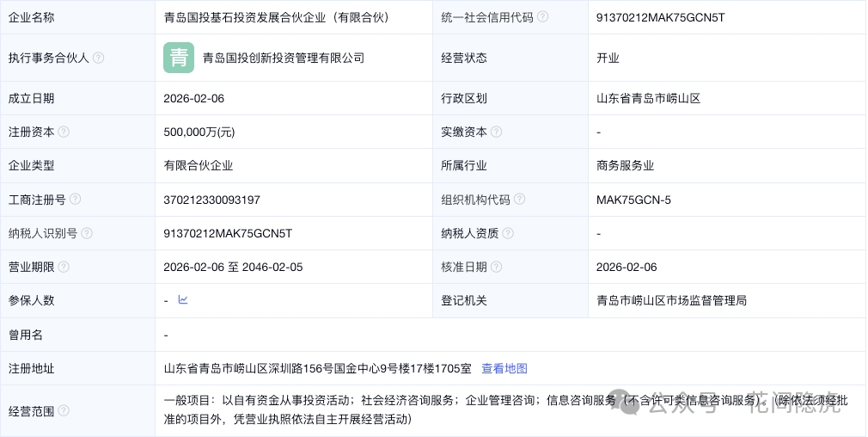This screenshot has width=868, height=437.
Task: Click the 企业类型 label
Action: coord(31,166)
